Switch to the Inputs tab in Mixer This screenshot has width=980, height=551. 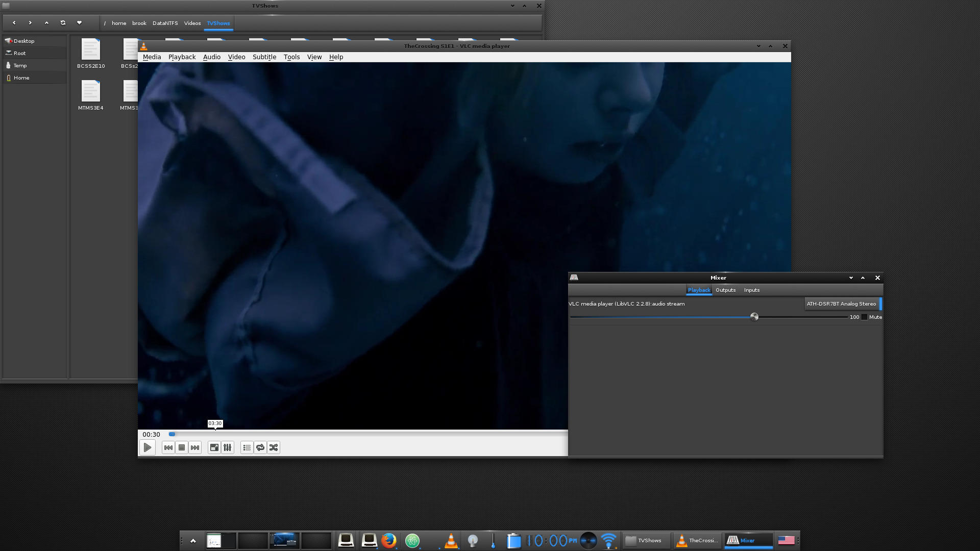751,290
